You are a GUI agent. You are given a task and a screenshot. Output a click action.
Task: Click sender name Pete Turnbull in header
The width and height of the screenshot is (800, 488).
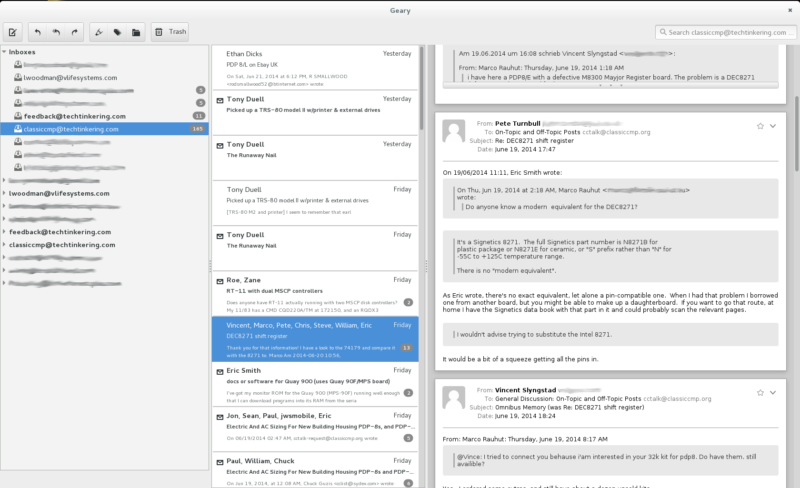click(517, 124)
